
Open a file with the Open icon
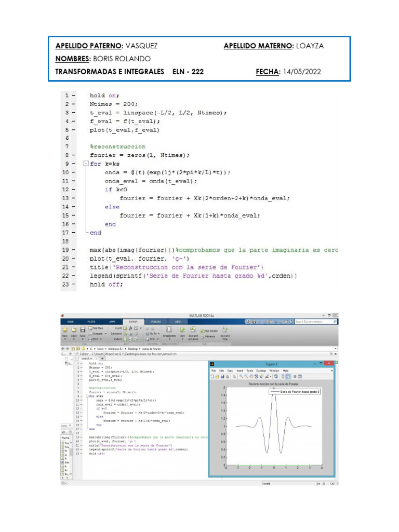point(74,330)
